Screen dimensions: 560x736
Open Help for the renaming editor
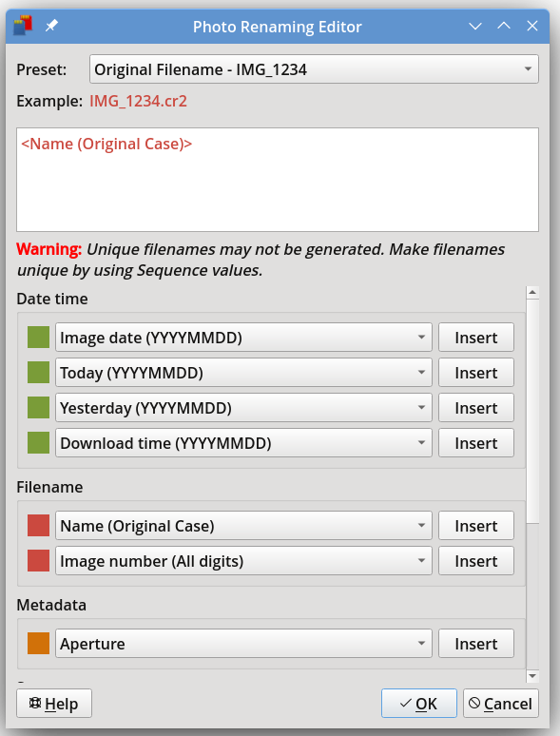click(x=54, y=703)
